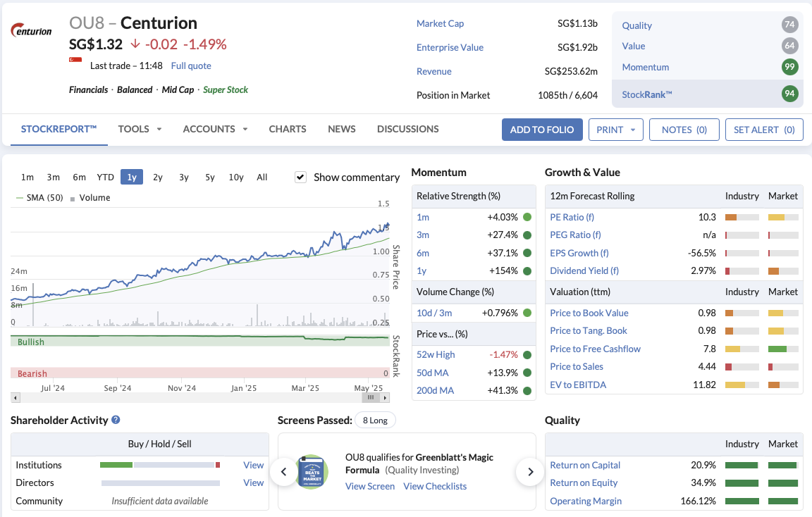Open the Market Cap link

click(x=440, y=23)
